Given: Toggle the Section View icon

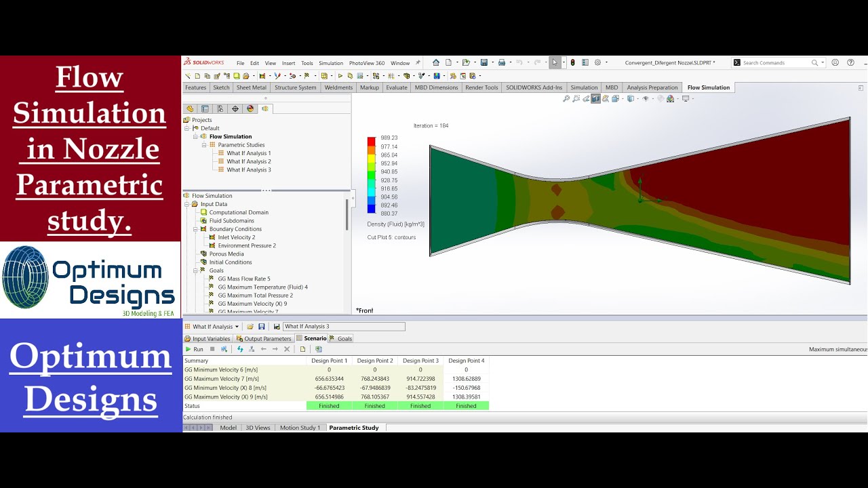Looking at the screenshot, I should pyautogui.click(x=595, y=99).
